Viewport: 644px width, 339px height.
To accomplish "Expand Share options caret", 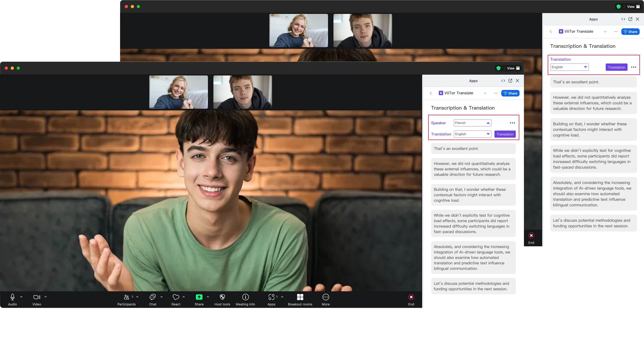I will (x=208, y=297).
